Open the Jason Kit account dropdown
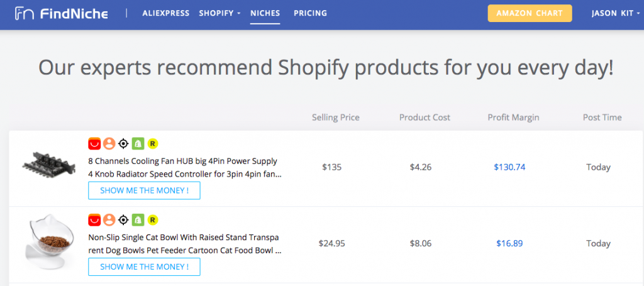Image resolution: width=644 pixels, height=286 pixels. [616, 13]
